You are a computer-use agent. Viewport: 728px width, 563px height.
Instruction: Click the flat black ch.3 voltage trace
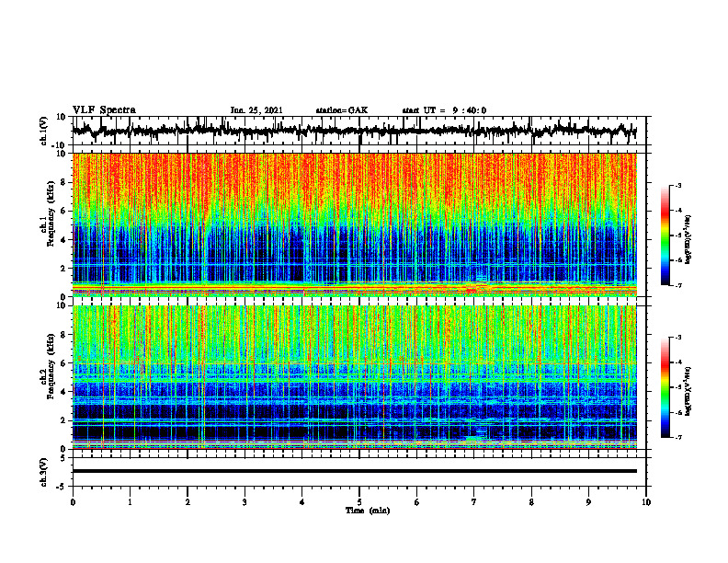coord(354,471)
